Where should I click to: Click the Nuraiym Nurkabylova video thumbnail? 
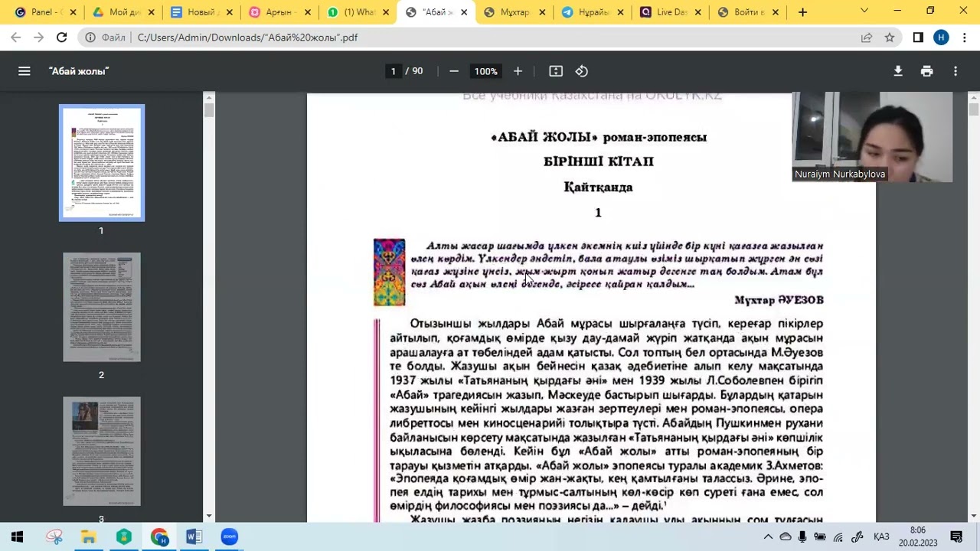coord(873,137)
